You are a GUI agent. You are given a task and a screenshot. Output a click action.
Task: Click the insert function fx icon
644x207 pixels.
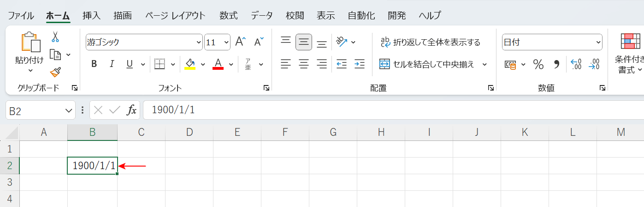click(132, 110)
